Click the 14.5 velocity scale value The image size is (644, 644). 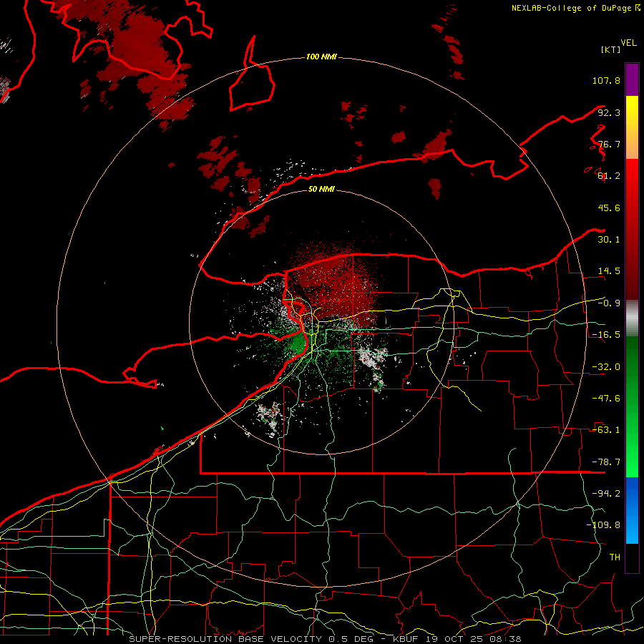(609, 271)
